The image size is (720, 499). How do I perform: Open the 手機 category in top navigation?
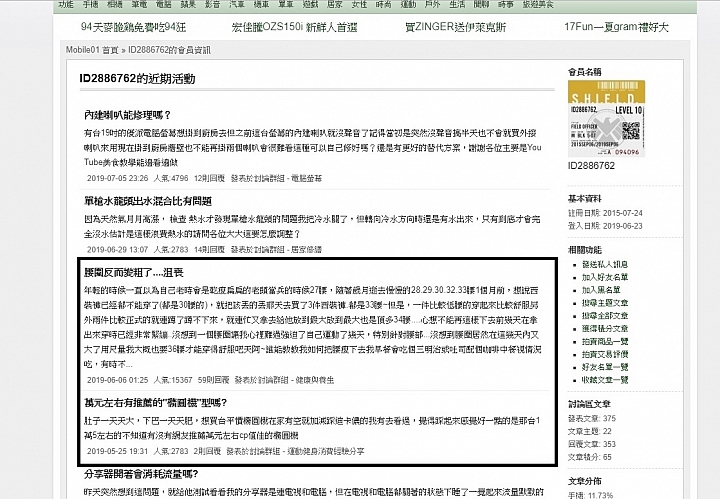[90, 4]
